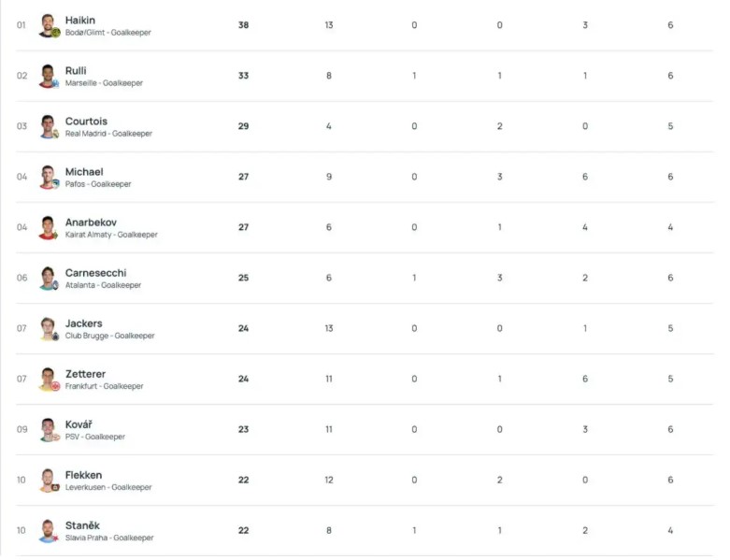The height and width of the screenshot is (560, 730).
Task: Click "Club Brugge - Goalkeeper" subtitle text
Action: (x=109, y=336)
